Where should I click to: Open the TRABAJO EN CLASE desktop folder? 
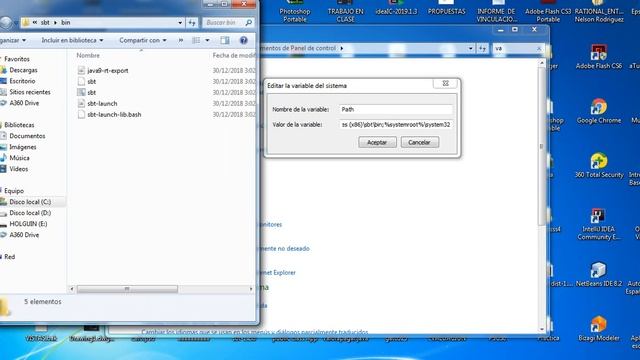pyautogui.click(x=345, y=11)
